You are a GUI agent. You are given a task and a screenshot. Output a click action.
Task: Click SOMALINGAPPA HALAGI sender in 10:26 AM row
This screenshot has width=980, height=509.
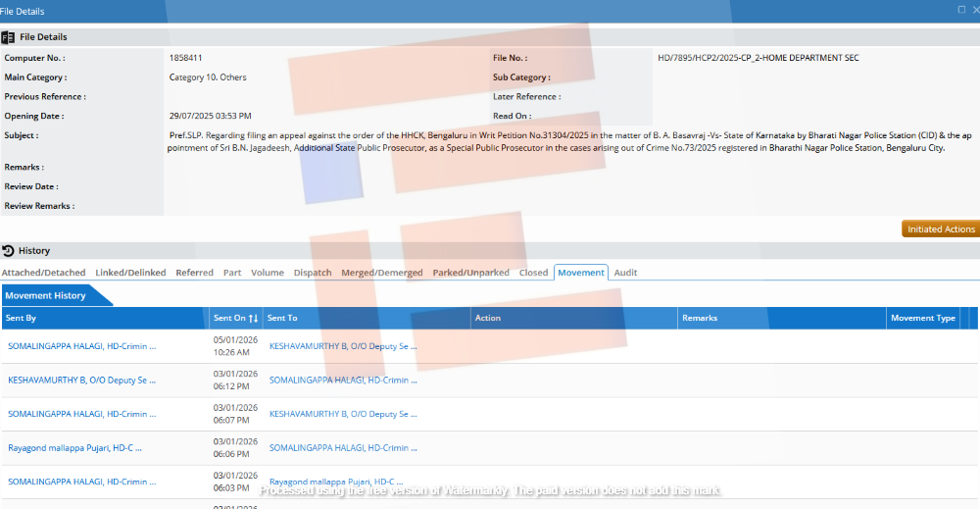81,346
